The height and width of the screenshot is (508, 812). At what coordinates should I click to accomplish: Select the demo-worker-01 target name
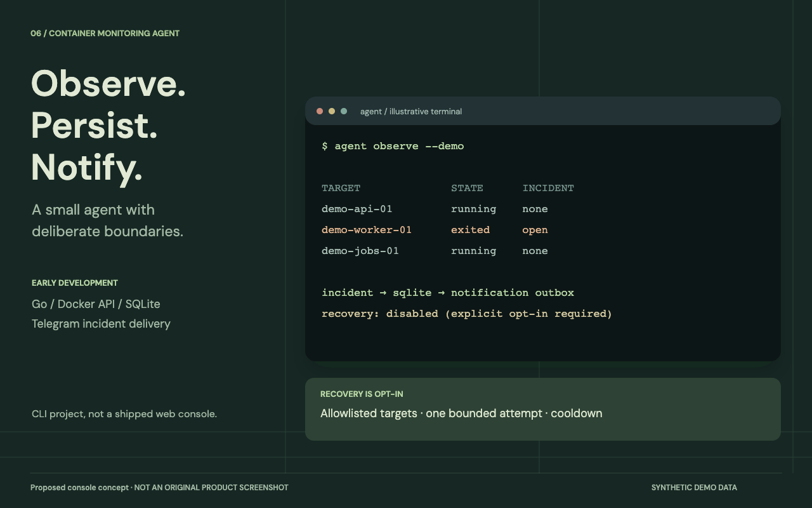pos(367,230)
